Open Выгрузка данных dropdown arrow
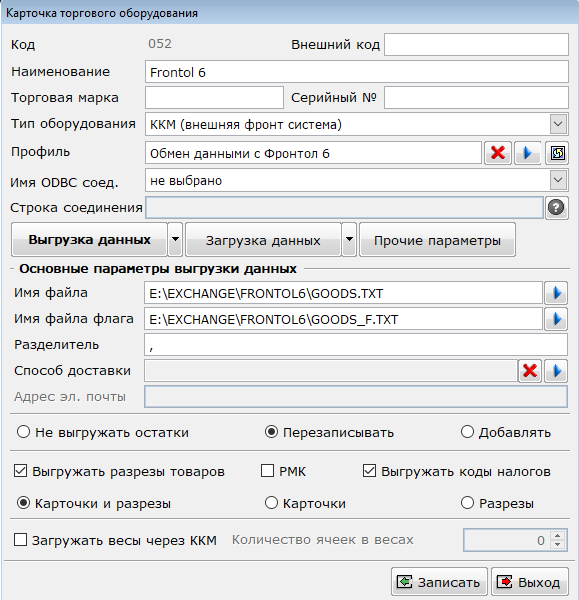 pyautogui.click(x=175, y=240)
